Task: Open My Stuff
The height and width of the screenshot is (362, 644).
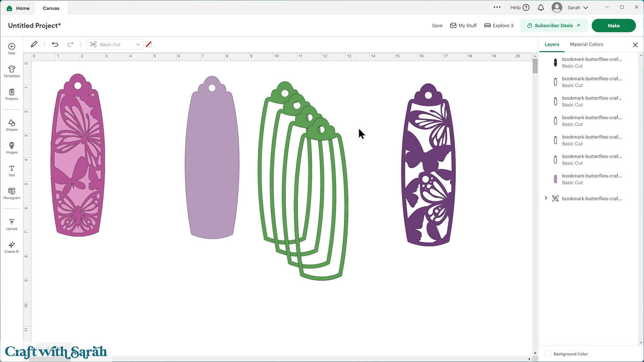Action: coord(463,25)
